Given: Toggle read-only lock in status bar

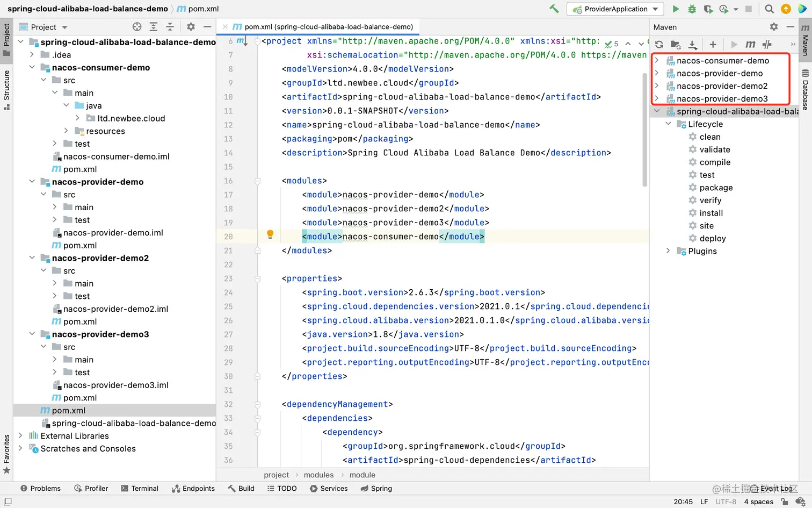Looking at the screenshot, I should (785, 502).
